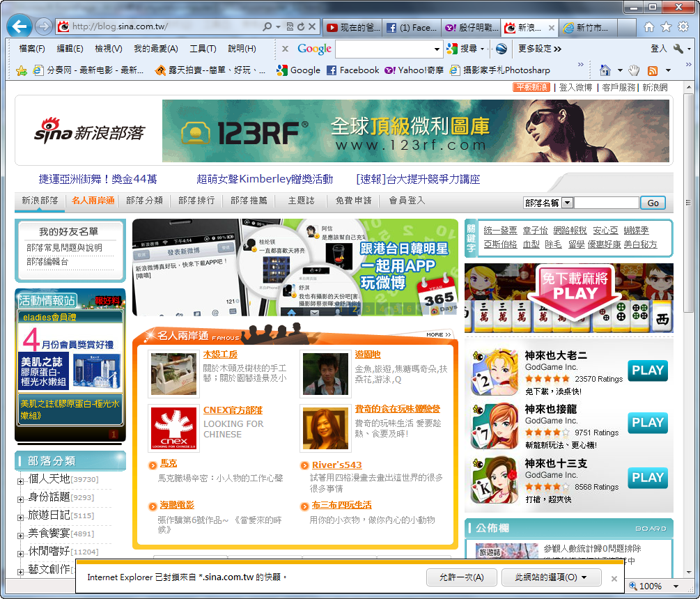Open the Google favorites bar shortcut
This screenshot has width=700, height=599.
(298, 70)
